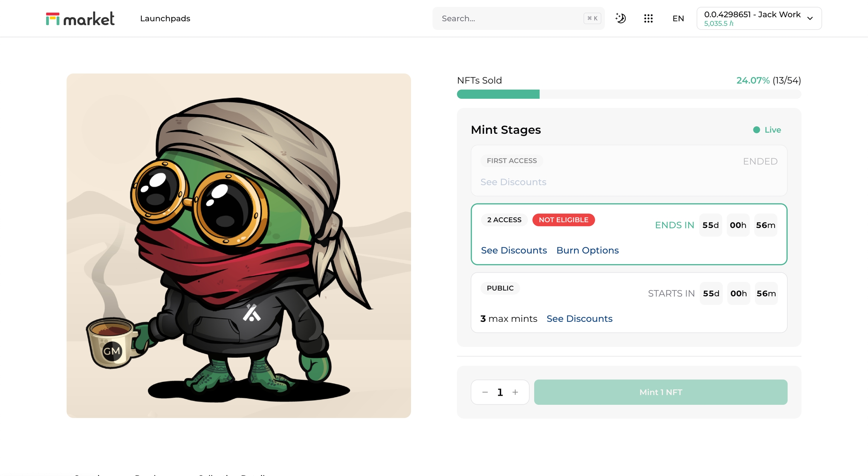Open the Burn Options link
868x476 pixels.
tap(587, 251)
